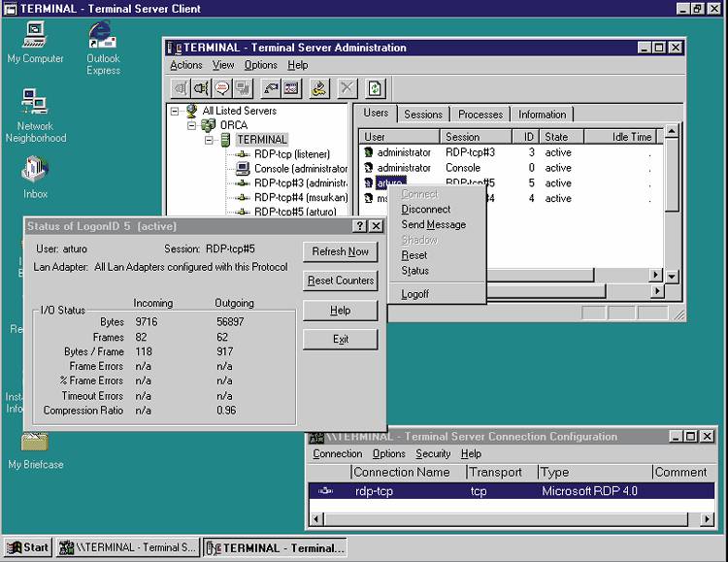Click the Start button on taskbar
This screenshot has height=562, width=728.
click(27, 547)
